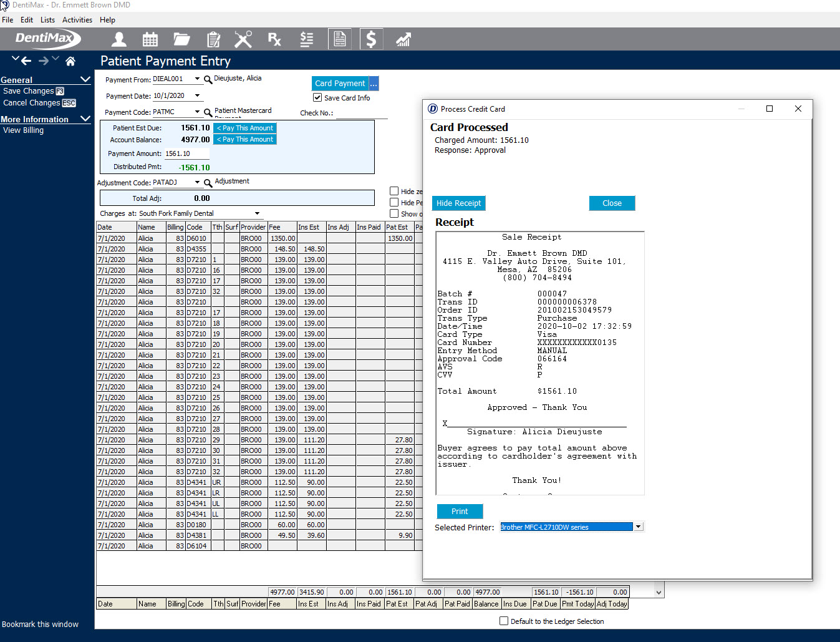Click the Print receipt button
Screen dimensions: 840x642
point(460,512)
